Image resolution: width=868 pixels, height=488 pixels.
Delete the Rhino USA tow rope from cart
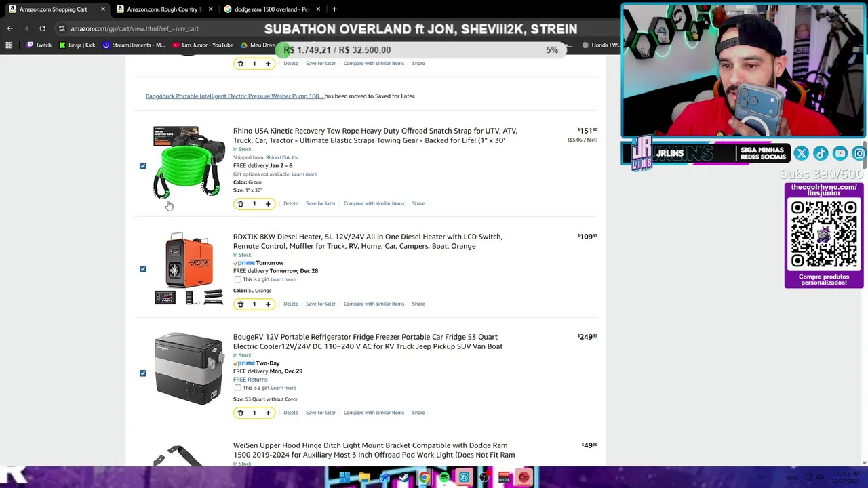pos(290,203)
